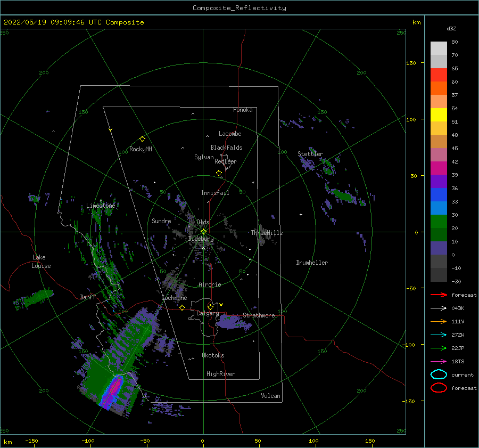The height and width of the screenshot is (448, 479).
Task: Select the 60 dBZ orange swatch
Action: pos(439,88)
